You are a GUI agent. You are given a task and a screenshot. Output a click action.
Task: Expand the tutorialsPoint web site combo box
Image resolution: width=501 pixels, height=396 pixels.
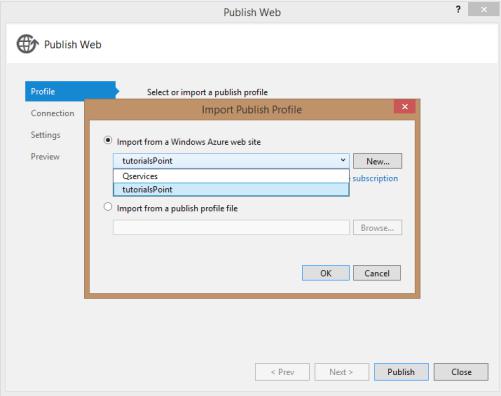231,161
